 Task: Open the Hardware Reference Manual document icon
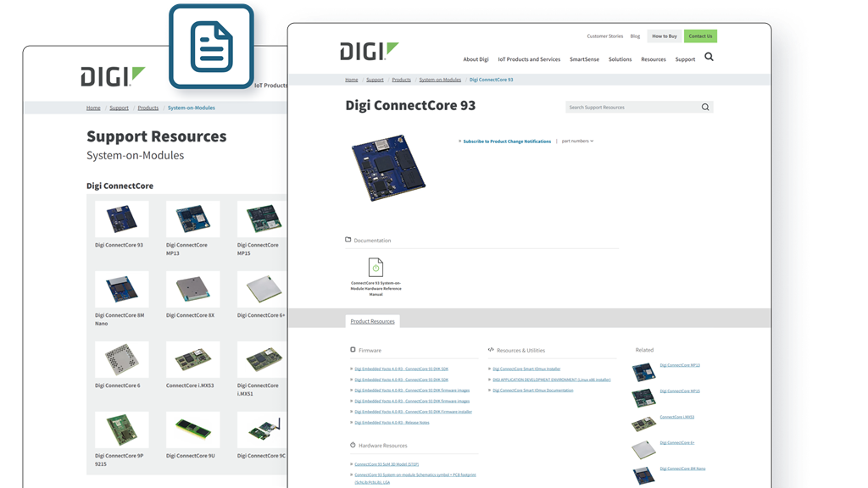pos(376,267)
